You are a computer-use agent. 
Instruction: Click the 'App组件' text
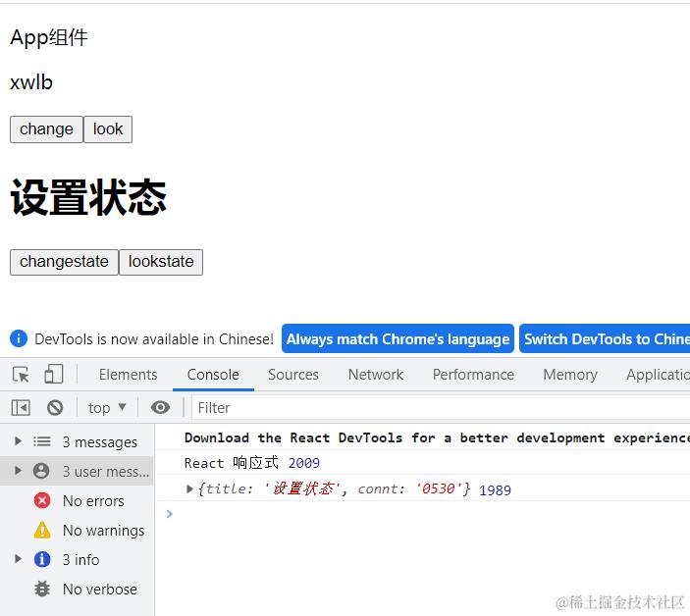(49, 37)
